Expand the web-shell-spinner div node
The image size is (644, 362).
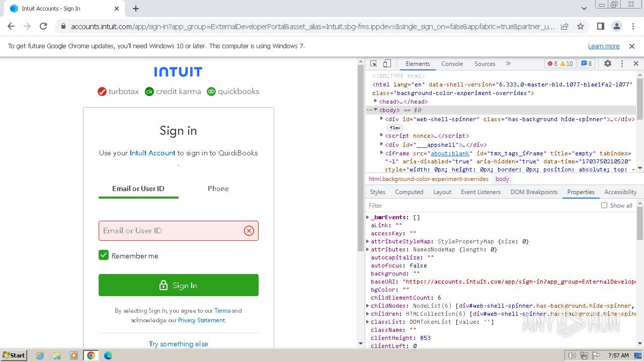381,119
